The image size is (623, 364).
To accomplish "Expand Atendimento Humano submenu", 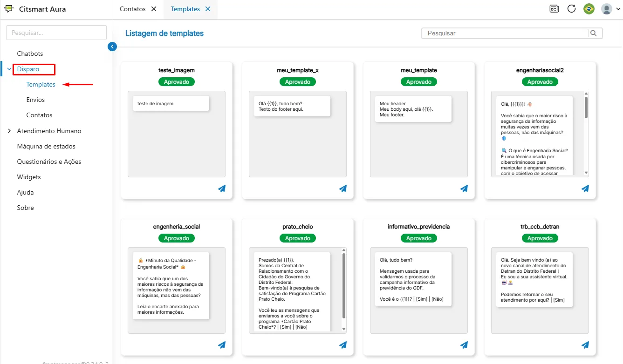I will pyautogui.click(x=9, y=131).
